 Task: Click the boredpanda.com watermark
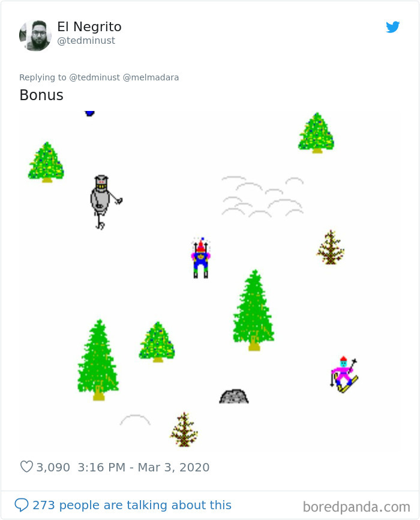[x=356, y=507]
